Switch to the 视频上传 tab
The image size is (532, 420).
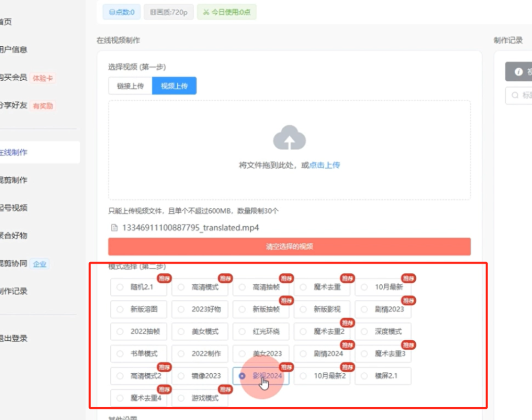click(x=174, y=86)
